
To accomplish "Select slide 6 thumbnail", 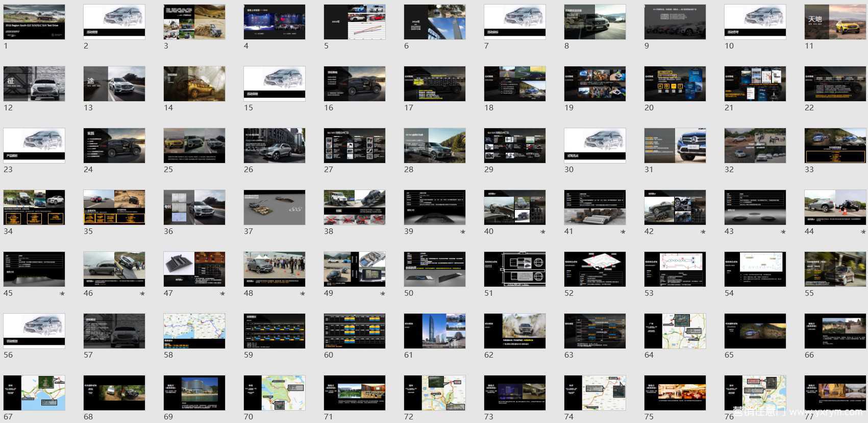I will point(435,22).
